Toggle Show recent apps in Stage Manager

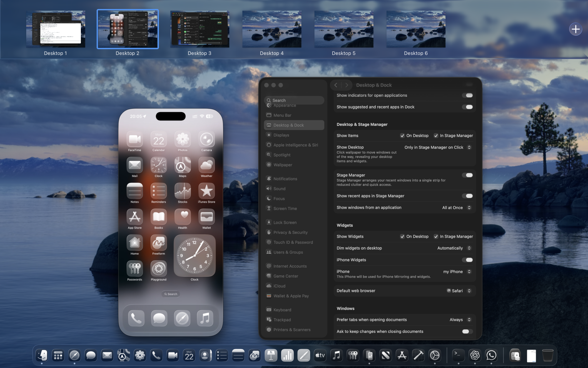[467, 196]
